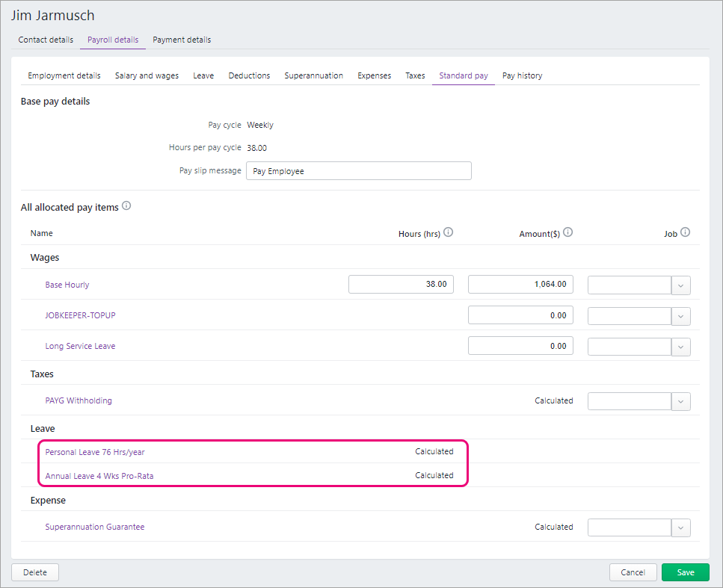Viewport: 723px width, 588px height.
Task: Go to the Contact details tab
Action: click(46, 40)
